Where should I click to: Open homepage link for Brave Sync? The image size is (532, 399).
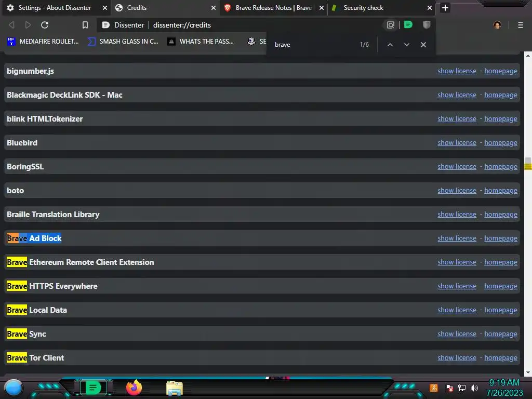pyautogui.click(x=500, y=334)
